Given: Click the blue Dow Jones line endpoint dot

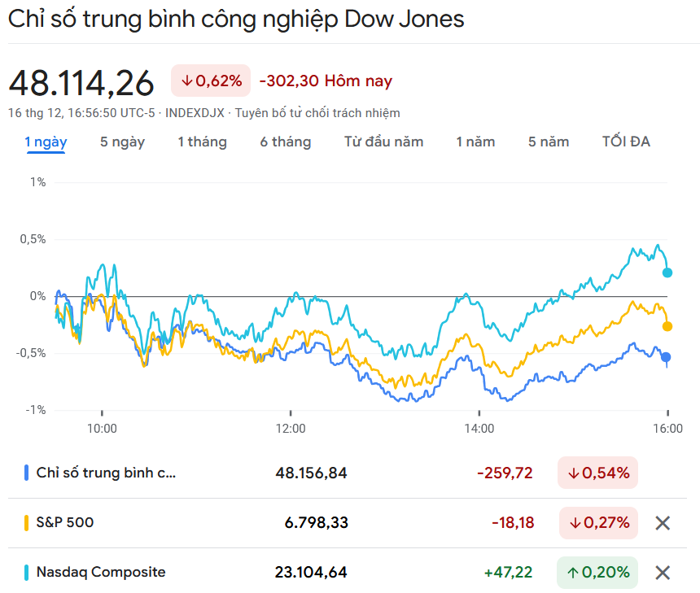Looking at the screenshot, I should tap(667, 357).
